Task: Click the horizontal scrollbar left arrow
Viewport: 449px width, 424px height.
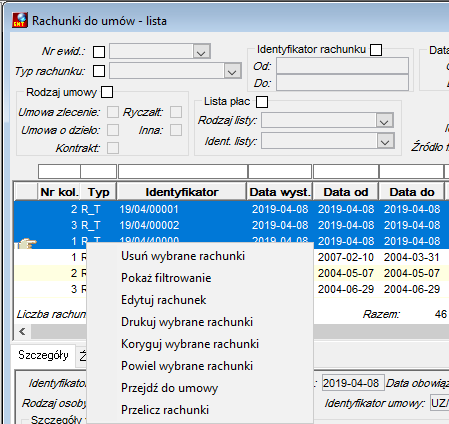Action: point(22,331)
